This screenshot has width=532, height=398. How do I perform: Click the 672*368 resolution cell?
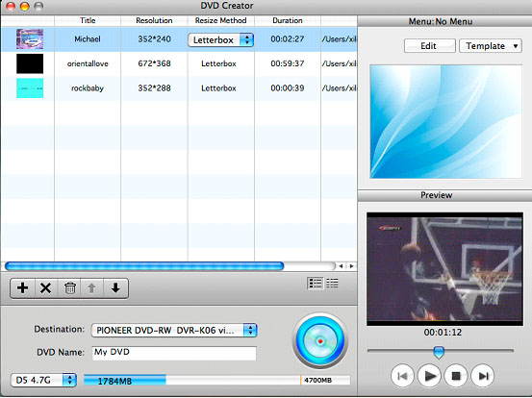pos(154,63)
